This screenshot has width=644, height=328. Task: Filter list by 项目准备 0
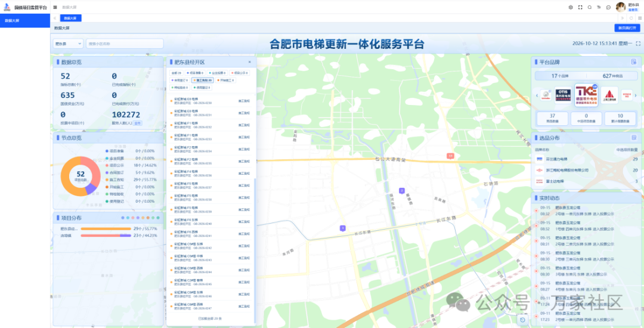[195, 73]
